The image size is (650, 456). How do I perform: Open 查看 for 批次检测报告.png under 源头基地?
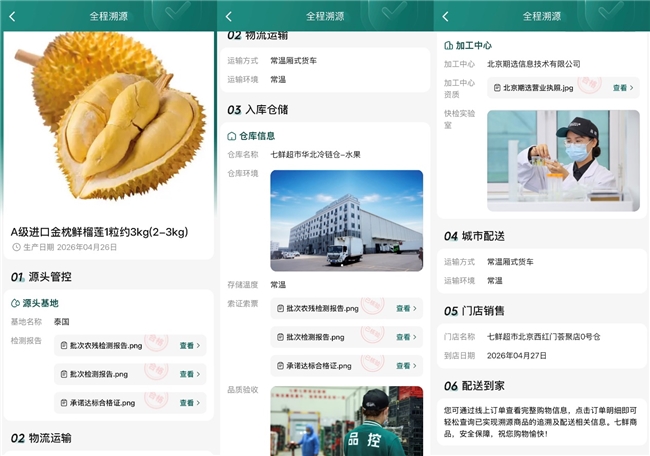pyautogui.click(x=189, y=374)
